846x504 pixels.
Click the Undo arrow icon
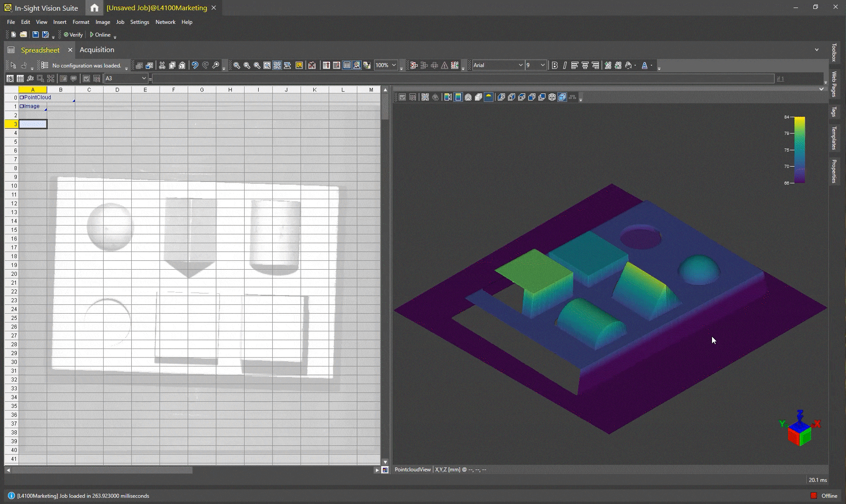click(195, 65)
